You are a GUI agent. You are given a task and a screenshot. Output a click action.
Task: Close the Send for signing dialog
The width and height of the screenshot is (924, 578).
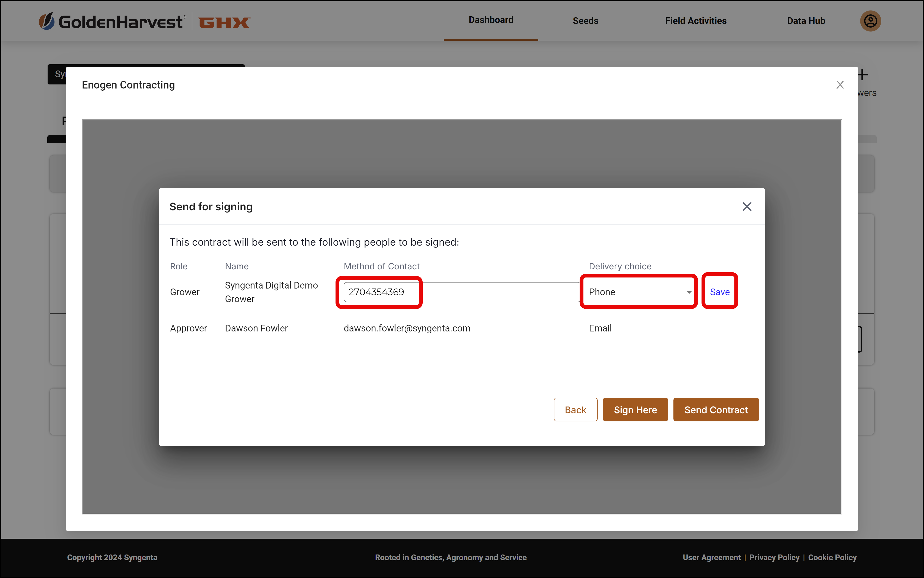coord(747,206)
